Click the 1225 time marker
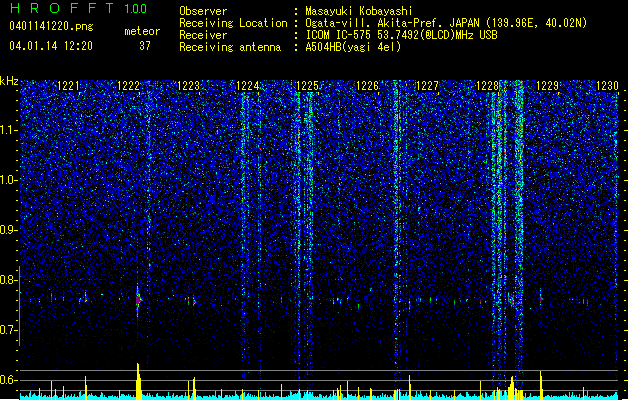 click(308, 86)
